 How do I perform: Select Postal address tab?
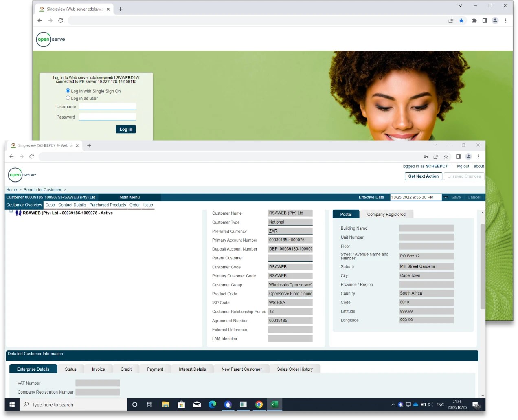(346, 214)
